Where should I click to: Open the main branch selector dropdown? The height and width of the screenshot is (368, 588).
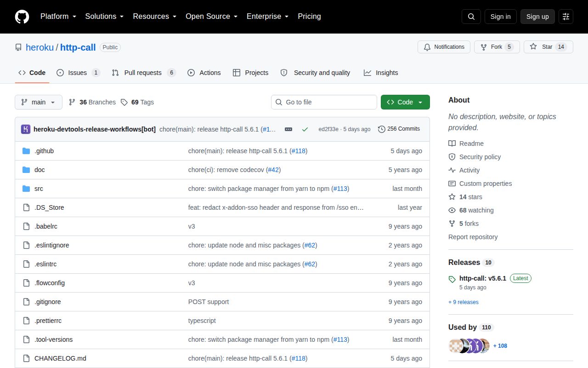click(39, 102)
